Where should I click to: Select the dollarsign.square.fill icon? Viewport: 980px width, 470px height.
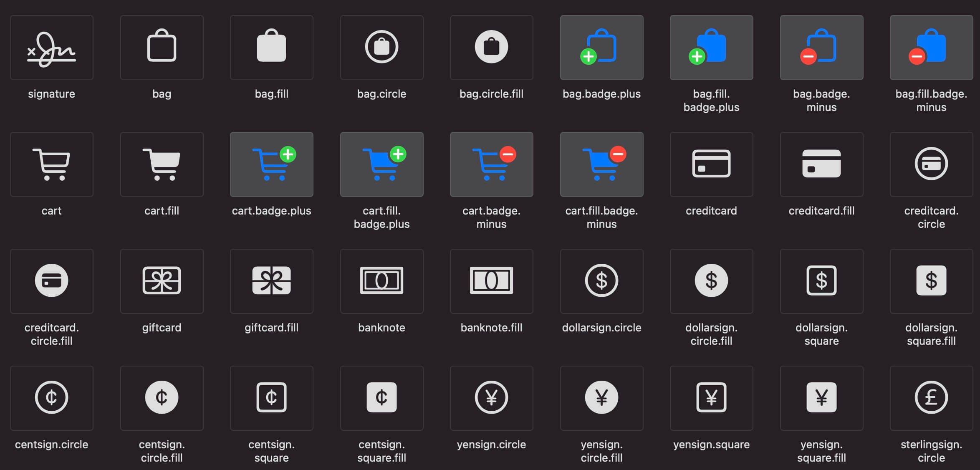931,281
